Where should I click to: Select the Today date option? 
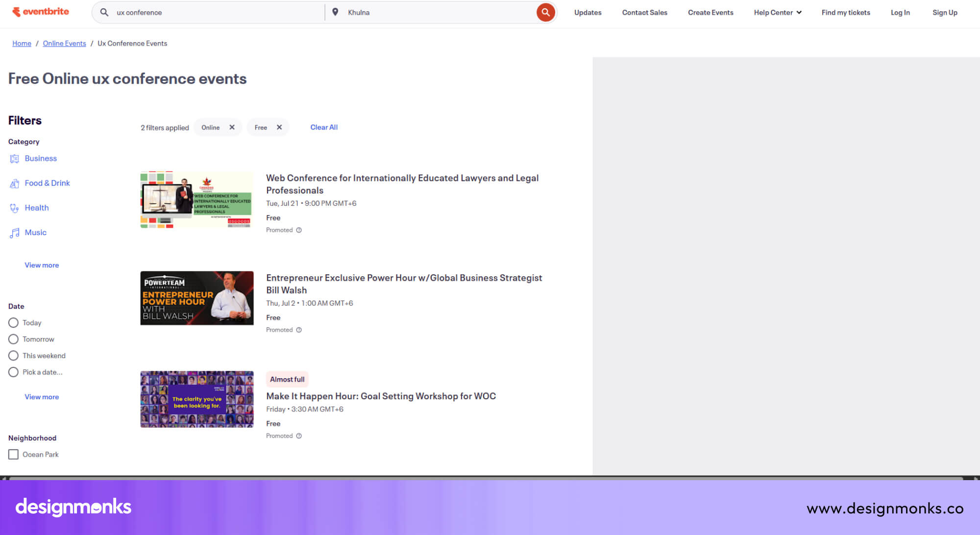click(x=13, y=323)
